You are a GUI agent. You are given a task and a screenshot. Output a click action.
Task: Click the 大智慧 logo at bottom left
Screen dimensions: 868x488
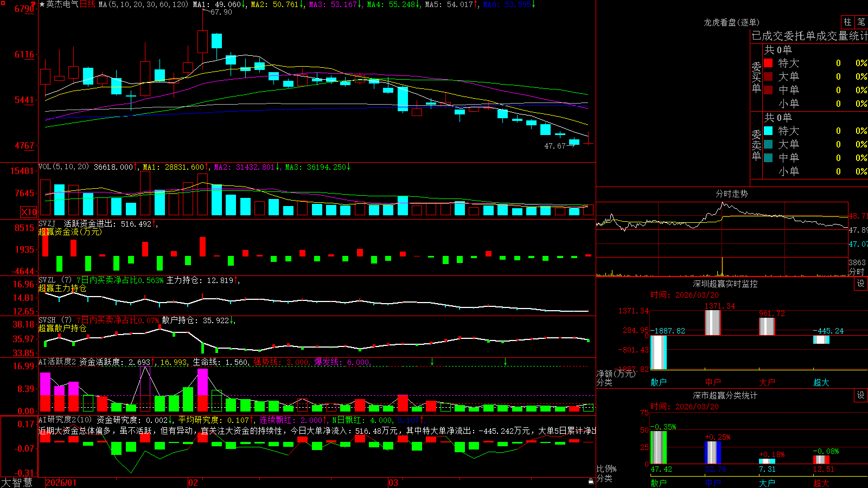click(x=17, y=482)
